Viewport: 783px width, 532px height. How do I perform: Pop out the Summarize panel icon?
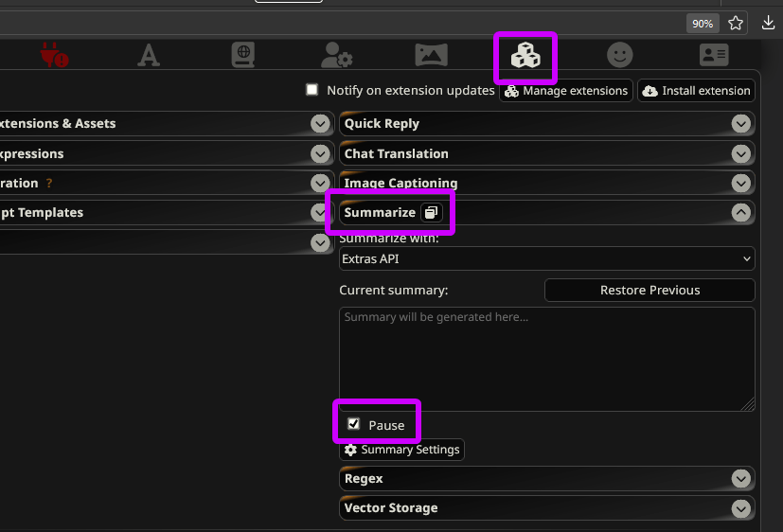coord(431,213)
